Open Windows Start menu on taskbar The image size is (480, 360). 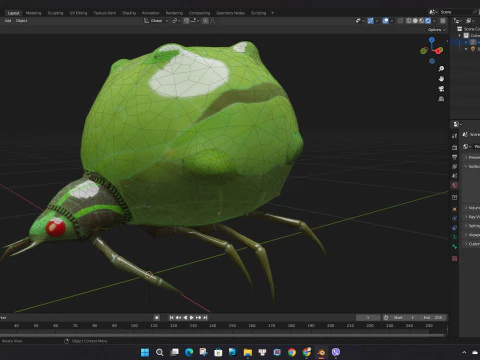(x=145, y=352)
